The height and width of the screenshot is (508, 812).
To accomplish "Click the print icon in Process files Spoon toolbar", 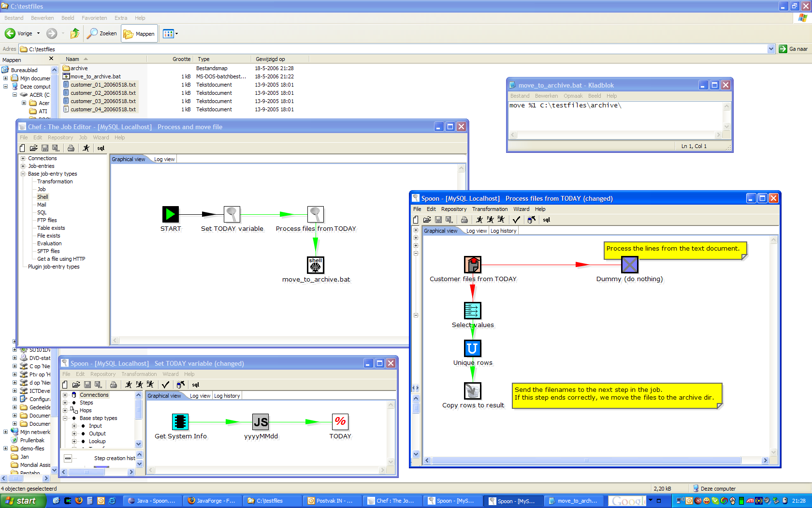I will point(464,220).
